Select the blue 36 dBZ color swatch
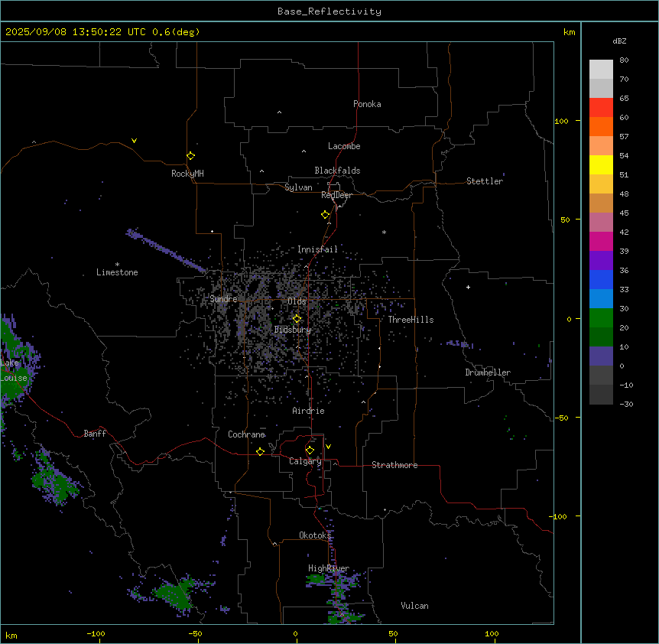 [601, 279]
